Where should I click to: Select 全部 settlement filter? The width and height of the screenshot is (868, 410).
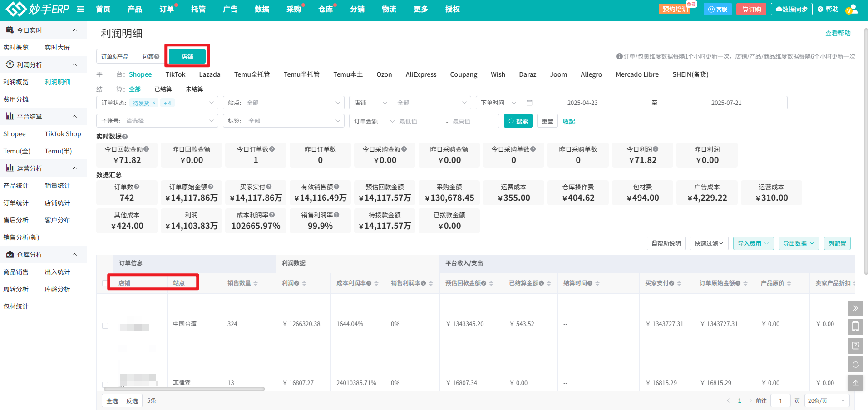click(135, 89)
